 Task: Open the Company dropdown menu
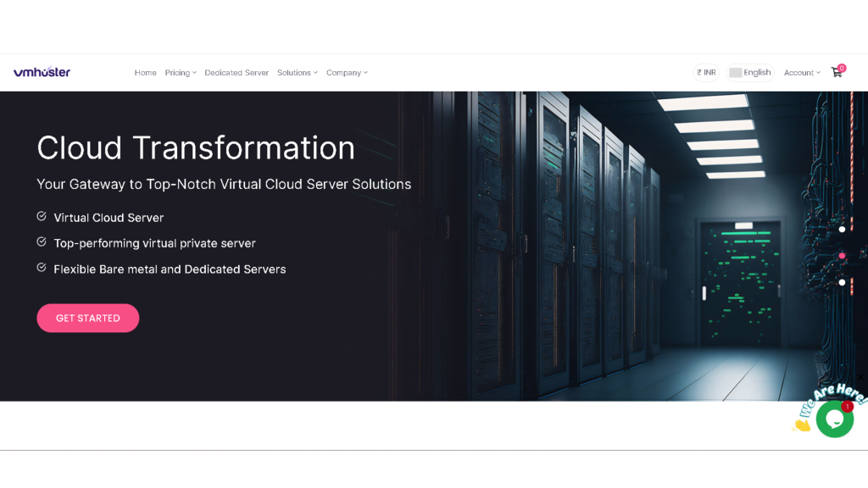tap(347, 73)
